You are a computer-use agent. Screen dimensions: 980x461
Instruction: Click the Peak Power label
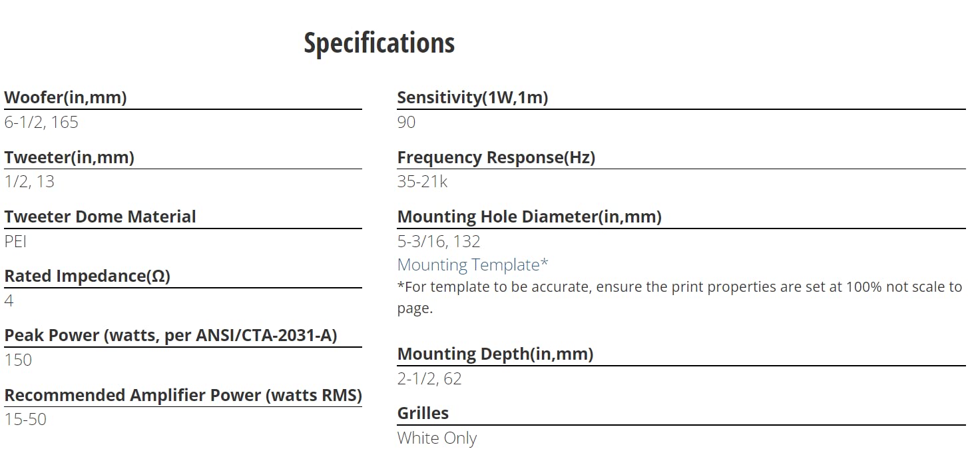170,335
